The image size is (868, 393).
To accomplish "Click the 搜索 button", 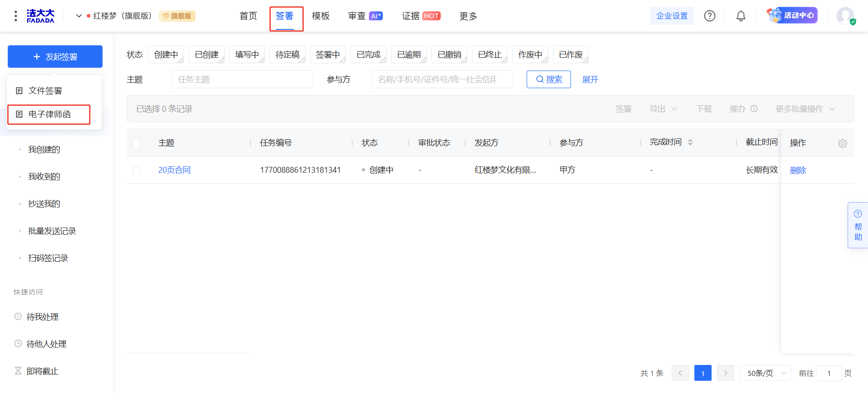I will [x=549, y=80].
